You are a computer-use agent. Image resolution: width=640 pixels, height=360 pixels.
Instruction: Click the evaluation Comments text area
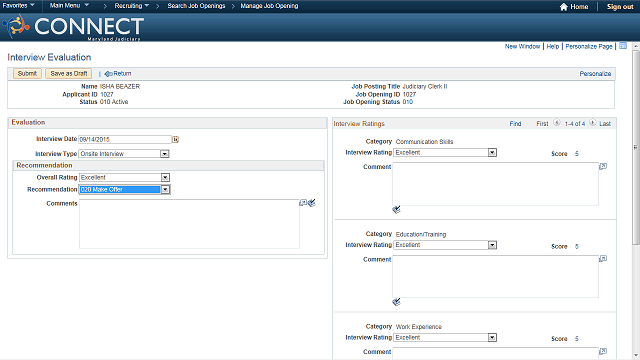coord(189,224)
